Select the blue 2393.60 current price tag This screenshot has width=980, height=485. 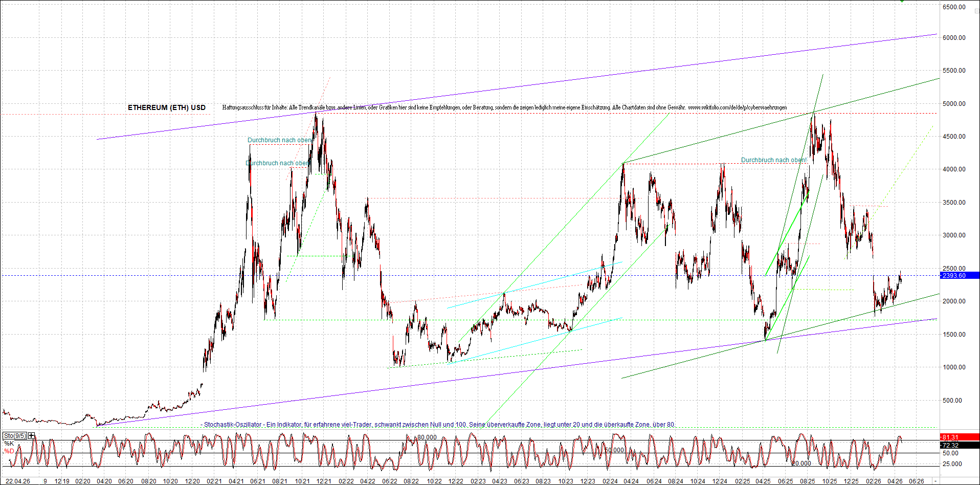959,276
